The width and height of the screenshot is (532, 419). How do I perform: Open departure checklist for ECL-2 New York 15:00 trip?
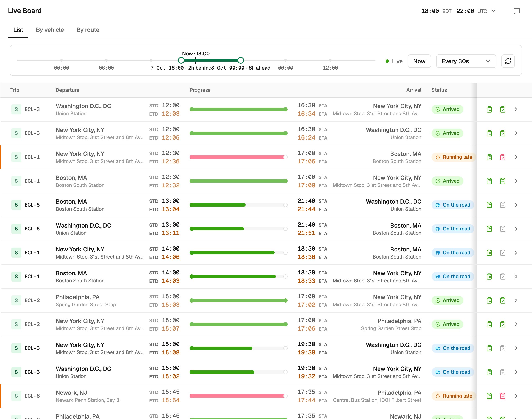coord(489,324)
